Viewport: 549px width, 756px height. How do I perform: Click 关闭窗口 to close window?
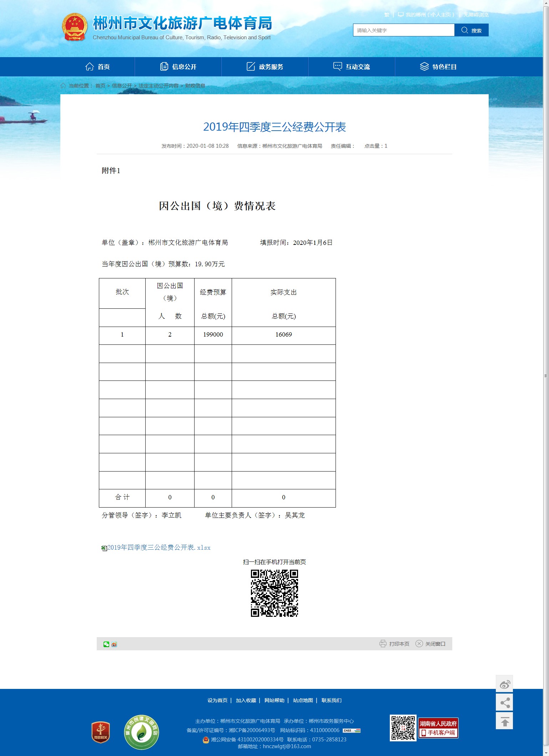click(431, 644)
